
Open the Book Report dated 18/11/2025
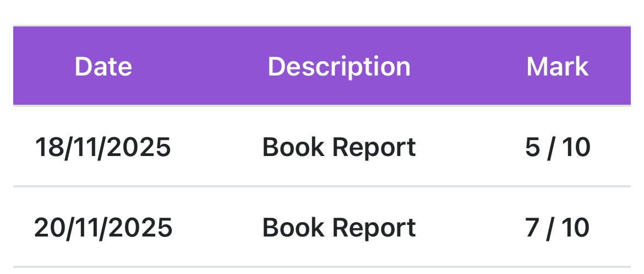coord(339,147)
